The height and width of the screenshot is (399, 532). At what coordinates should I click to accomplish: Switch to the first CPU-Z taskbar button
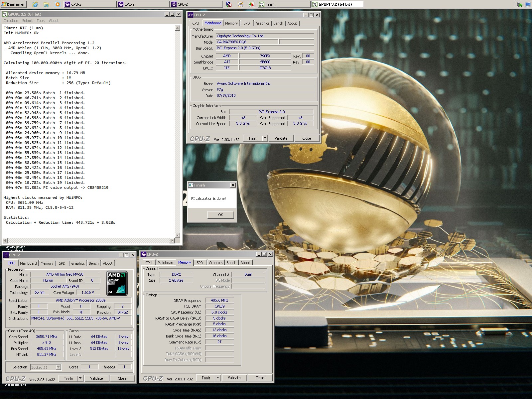pyautogui.click(x=90, y=4)
